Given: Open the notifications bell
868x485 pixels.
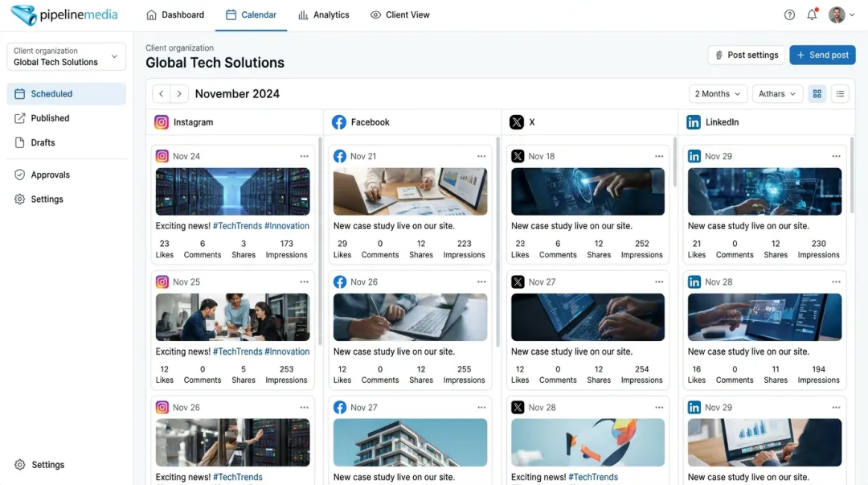Looking at the screenshot, I should 812,15.
